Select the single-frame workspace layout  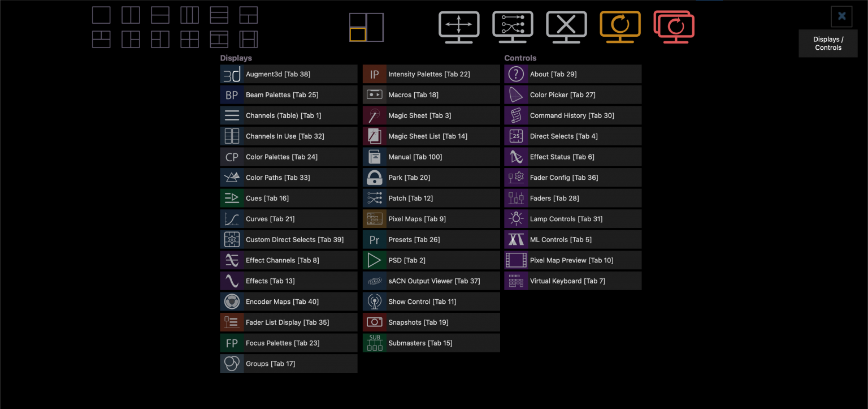102,15
